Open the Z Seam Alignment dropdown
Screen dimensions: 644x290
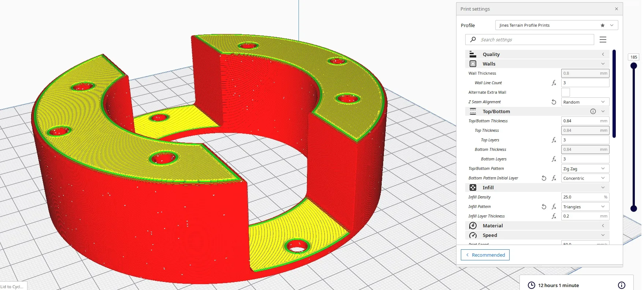[585, 102]
